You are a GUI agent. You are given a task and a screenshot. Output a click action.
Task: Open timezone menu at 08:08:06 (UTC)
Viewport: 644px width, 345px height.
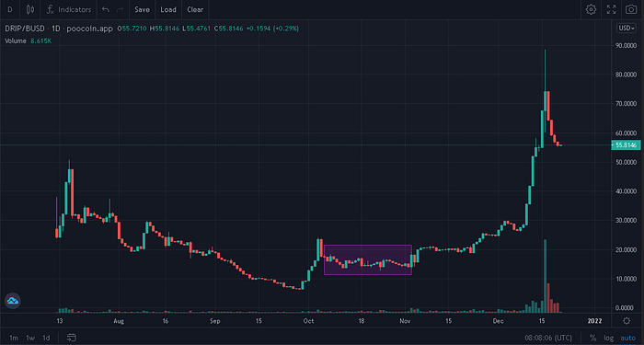click(548, 338)
